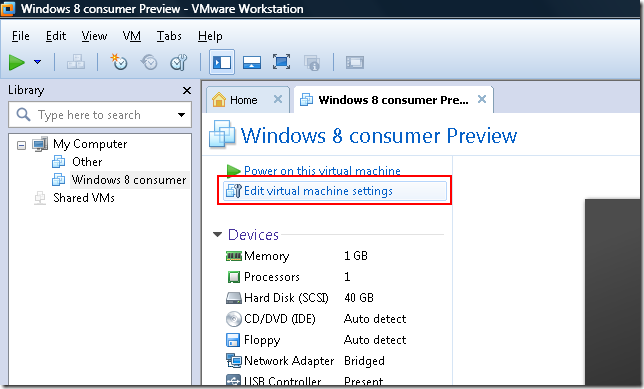Image resolution: width=644 pixels, height=389 pixels.
Task: Close the Windows 8 consumer Preview tab
Action: tap(482, 99)
